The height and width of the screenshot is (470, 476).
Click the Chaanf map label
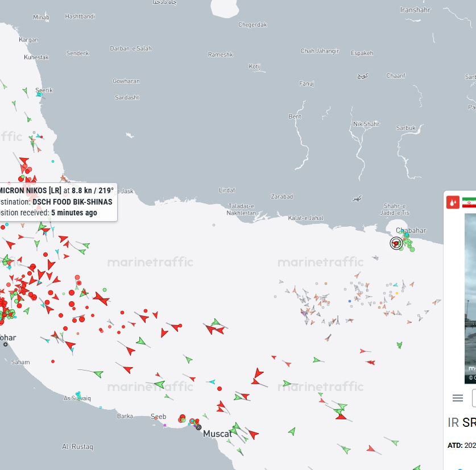coord(396,76)
